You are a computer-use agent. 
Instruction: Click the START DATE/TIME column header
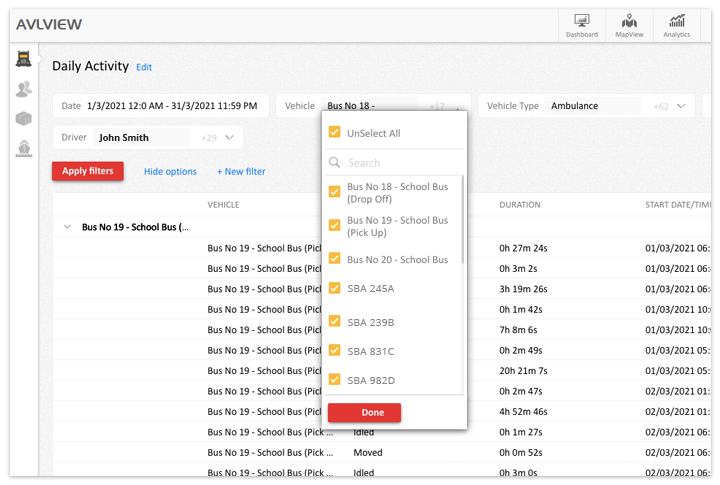pos(677,205)
